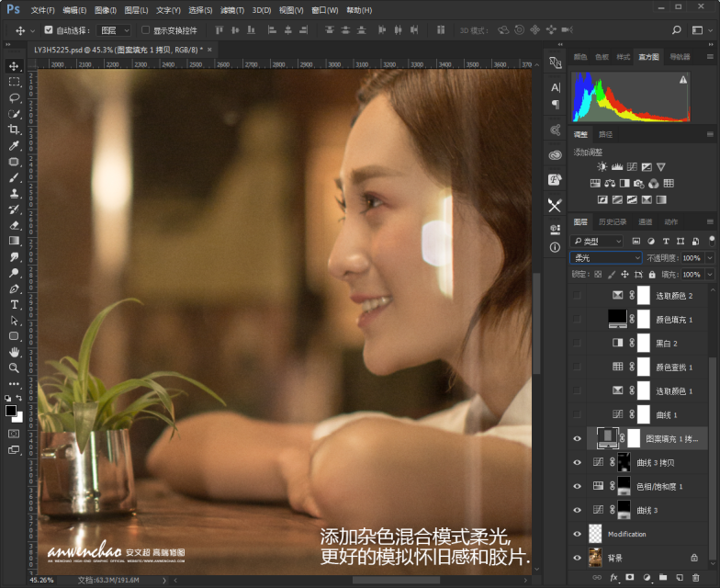Click the background color swatch
Image resolution: width=720 pixels, height=588 pixels.
pos(19,418)
